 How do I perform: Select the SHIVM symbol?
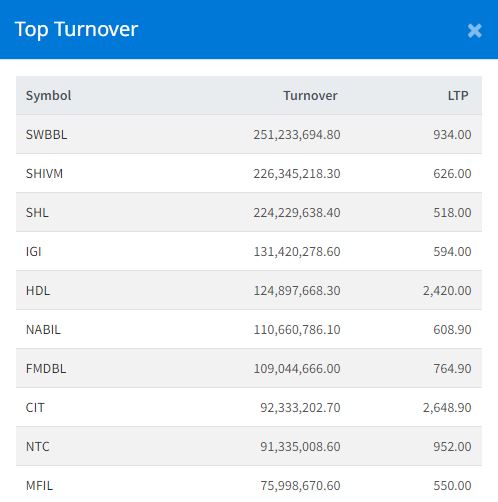click(44, 174)
